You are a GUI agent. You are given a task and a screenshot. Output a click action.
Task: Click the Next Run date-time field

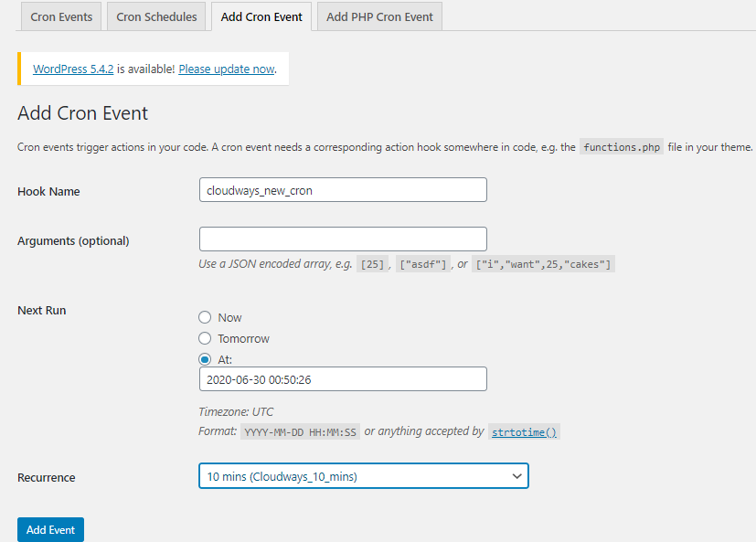(x=343, y=379)
